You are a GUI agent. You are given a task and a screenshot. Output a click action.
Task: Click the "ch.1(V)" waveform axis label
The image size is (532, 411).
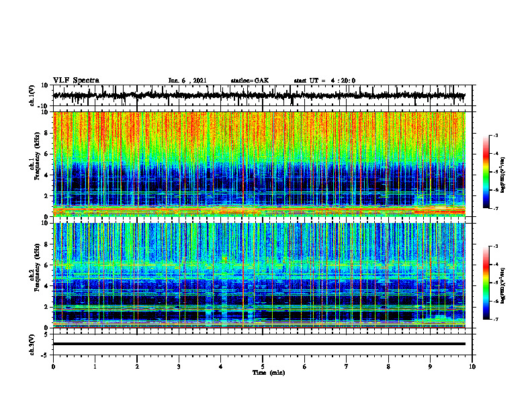click(x=32, y=95)
